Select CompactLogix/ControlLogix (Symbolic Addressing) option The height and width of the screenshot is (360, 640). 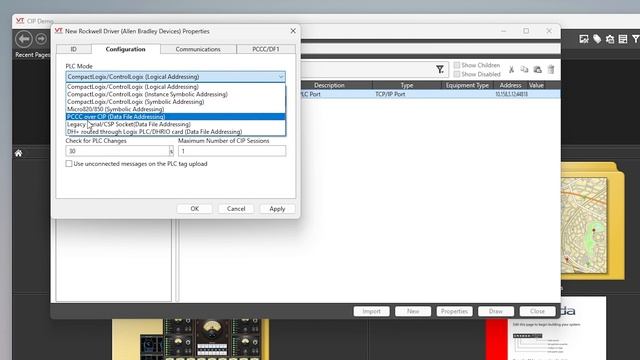(x=176, y=102)
